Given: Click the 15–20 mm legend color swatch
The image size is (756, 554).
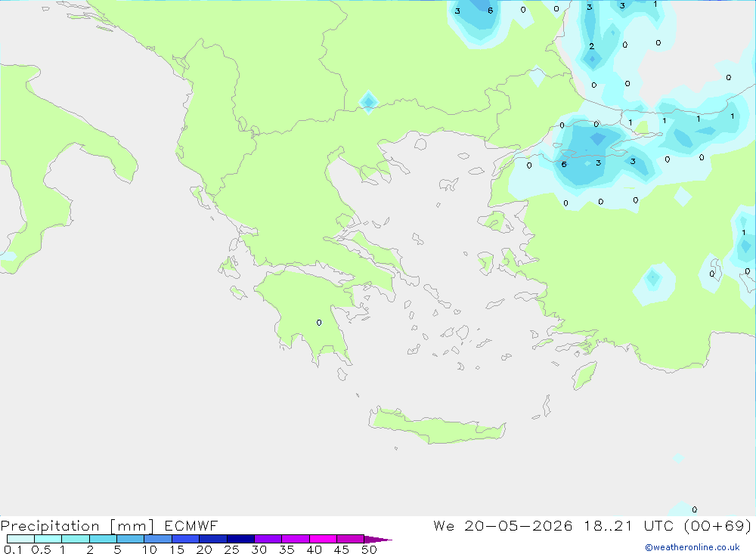Looking at the screenshot, I should pos(185,539).
